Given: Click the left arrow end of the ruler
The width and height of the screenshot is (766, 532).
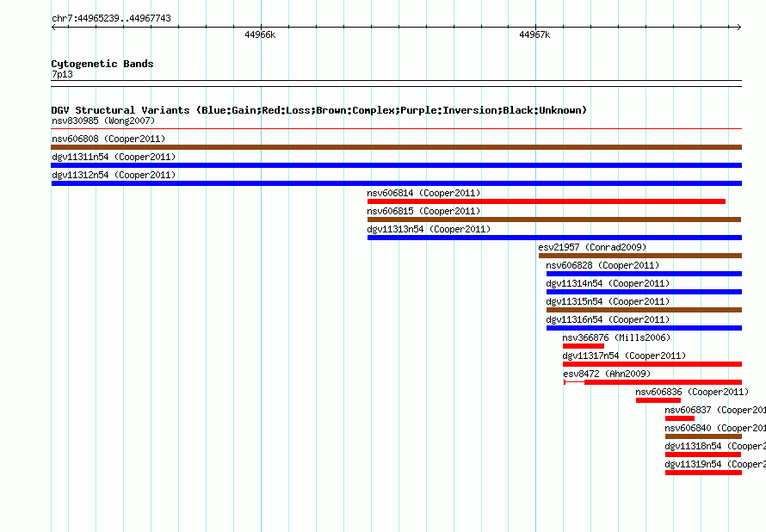Looking at the screenshot, I should tap(53, 28).
